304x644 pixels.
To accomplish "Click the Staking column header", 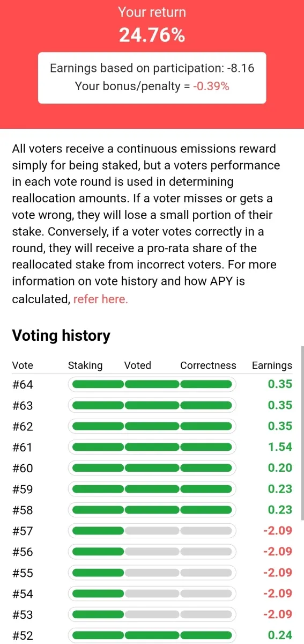I will click(85, 365).
